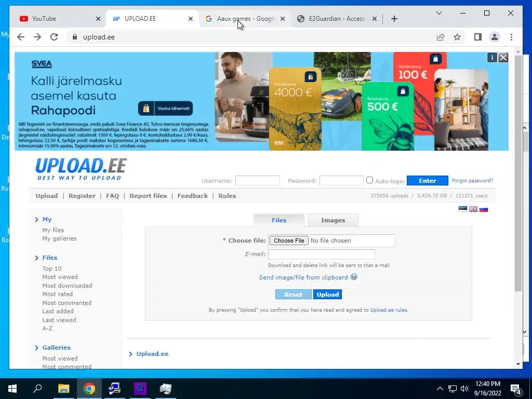Image resolution: width=532 pixels, height=399 pixels.
Task: Select the Files upload tab
Action: 279,220
